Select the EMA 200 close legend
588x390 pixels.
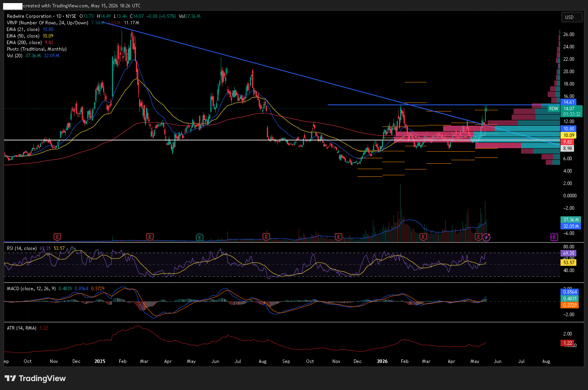[24, 43]
